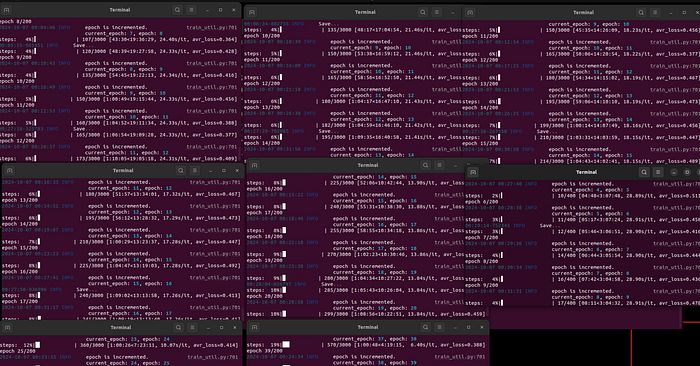Viewport: 700px width, 366px height.
Task: Open hamburger menu in terminal showing epoch 39/200
Action: pyautogui.click(x=439, y=327)
